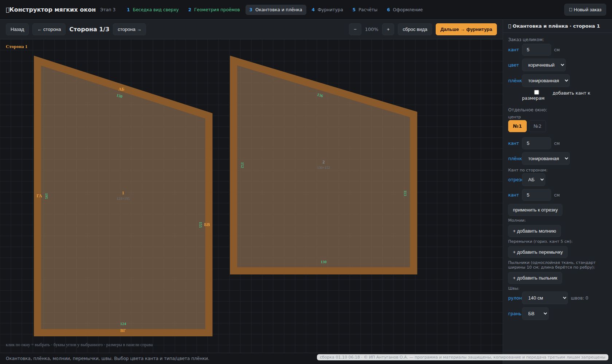Click the 'ГА' edge label on window 1

click(x=39, y=196)
